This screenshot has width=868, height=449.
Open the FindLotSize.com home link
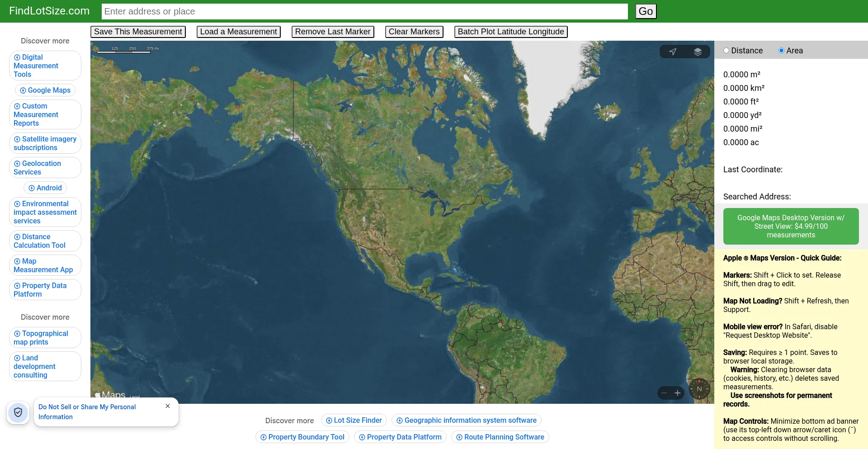pyautogui.click(x=49, y=11)
